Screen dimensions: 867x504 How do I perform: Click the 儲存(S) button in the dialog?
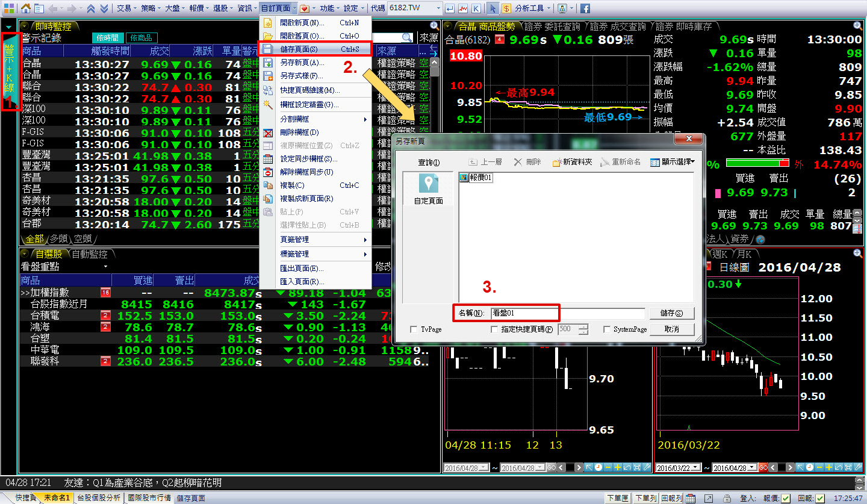(671, 313)
